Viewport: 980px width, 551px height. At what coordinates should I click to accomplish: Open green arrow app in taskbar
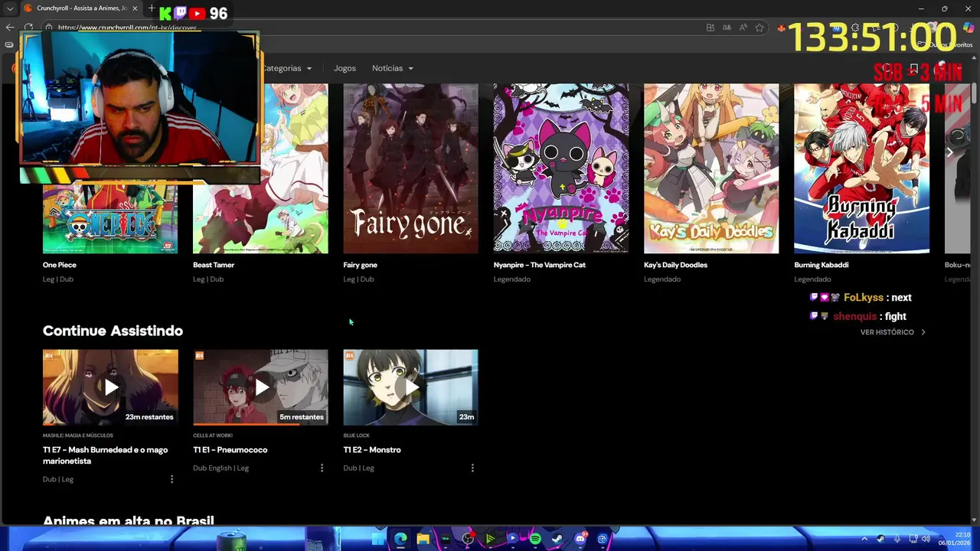pyautogui.click(x=490, y=539)
